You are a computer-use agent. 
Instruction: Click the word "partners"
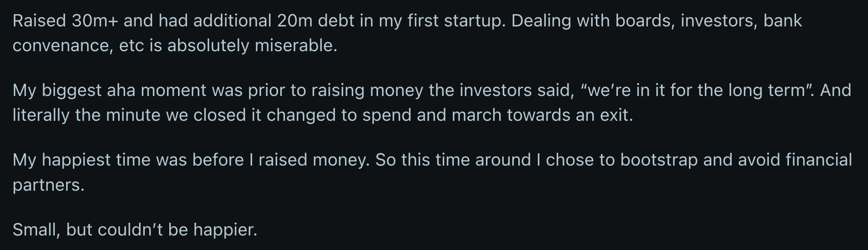47,185
